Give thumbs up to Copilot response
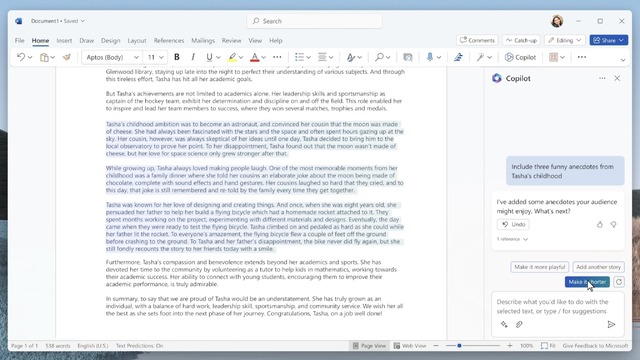 pos(600,224)
